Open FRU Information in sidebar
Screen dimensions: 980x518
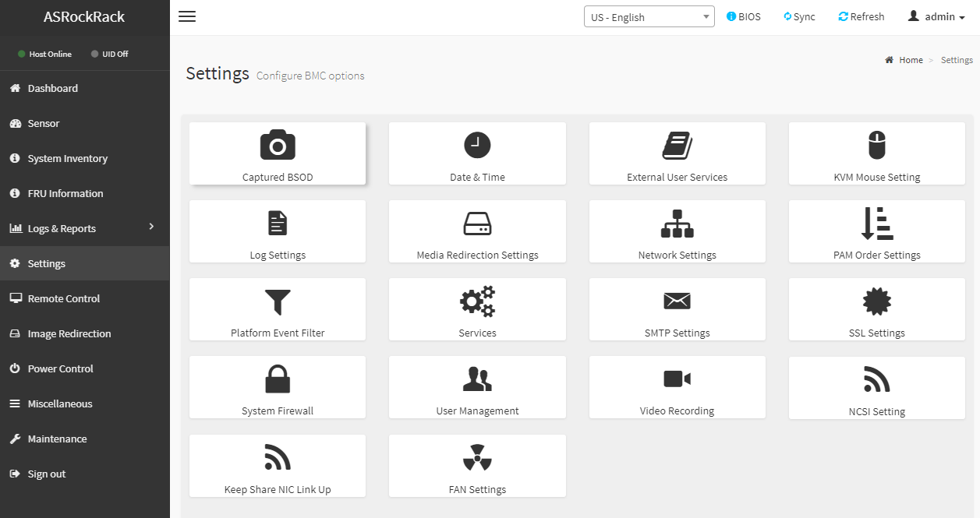tap(84, 193)
